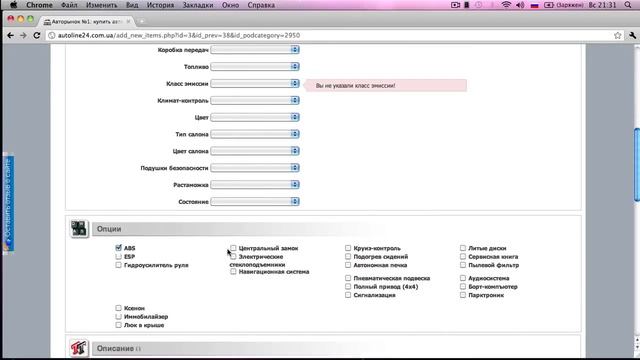Viewport: 640px width, 360px height.
Task: Enable Литые диски checkbox
Action: point(463,248)
